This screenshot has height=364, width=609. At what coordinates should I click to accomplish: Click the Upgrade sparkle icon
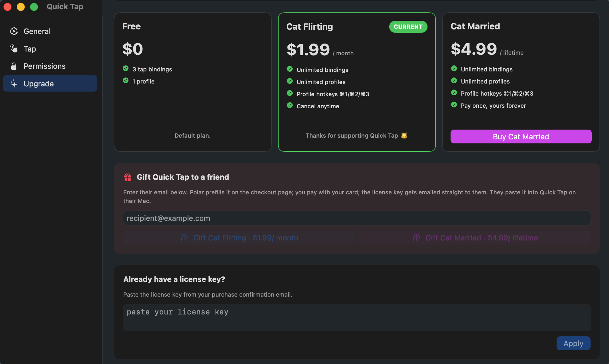[x=14, y=84]
